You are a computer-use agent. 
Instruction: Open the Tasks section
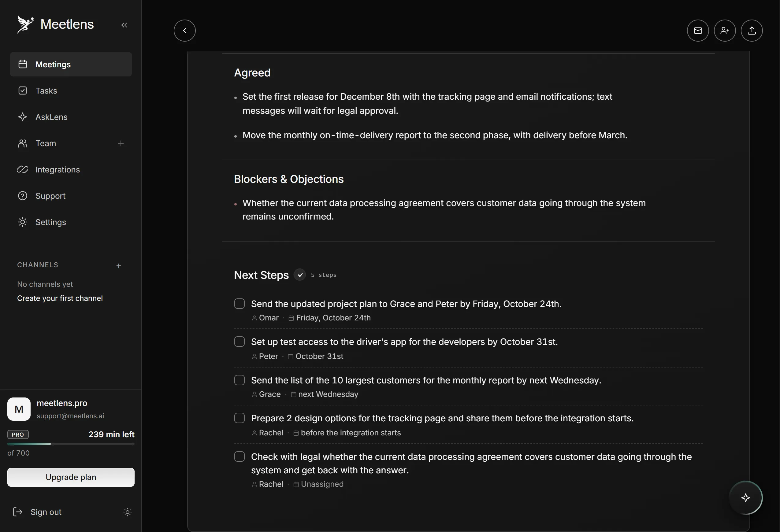click(x=71, y=91)
